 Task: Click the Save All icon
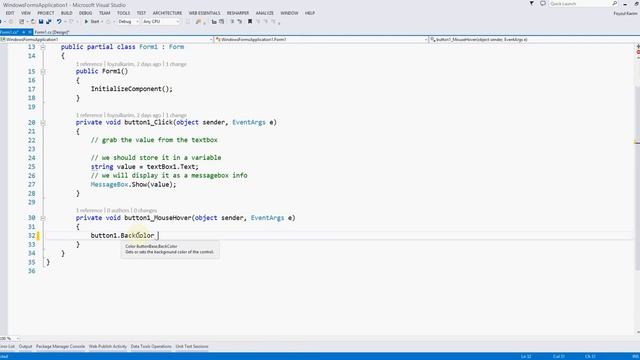[49, 22]
